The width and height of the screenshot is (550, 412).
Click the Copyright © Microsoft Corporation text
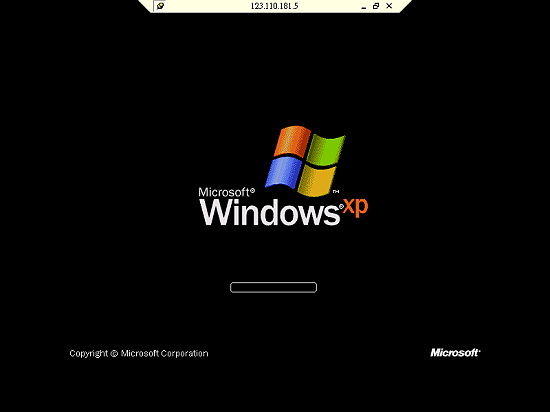pos(139,353)
